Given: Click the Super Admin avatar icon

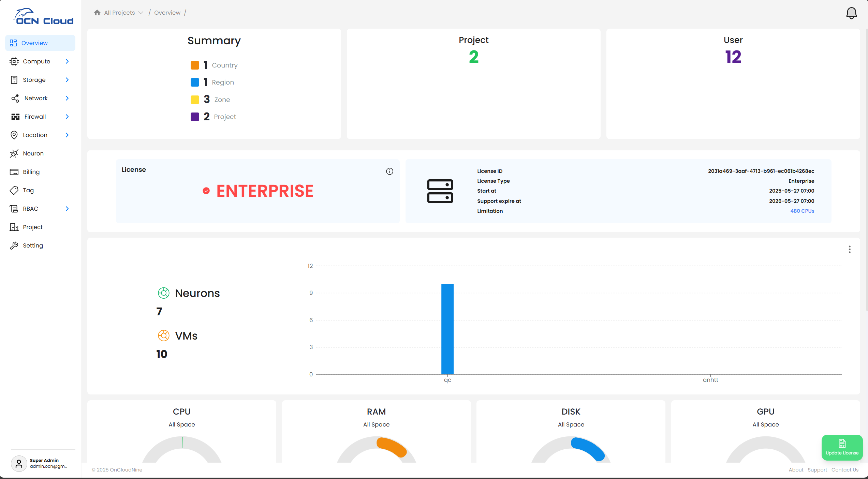Looking at the screenshot, I should coord(19,463).
